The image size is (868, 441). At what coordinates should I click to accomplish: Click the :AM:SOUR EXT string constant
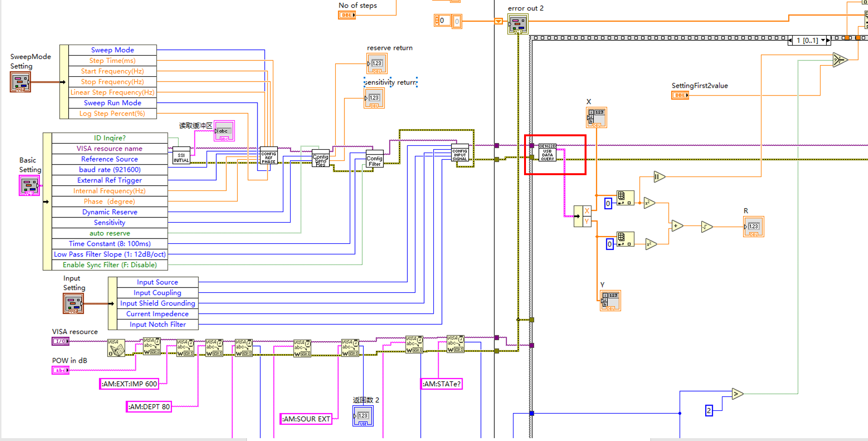(x=306, y=419)
